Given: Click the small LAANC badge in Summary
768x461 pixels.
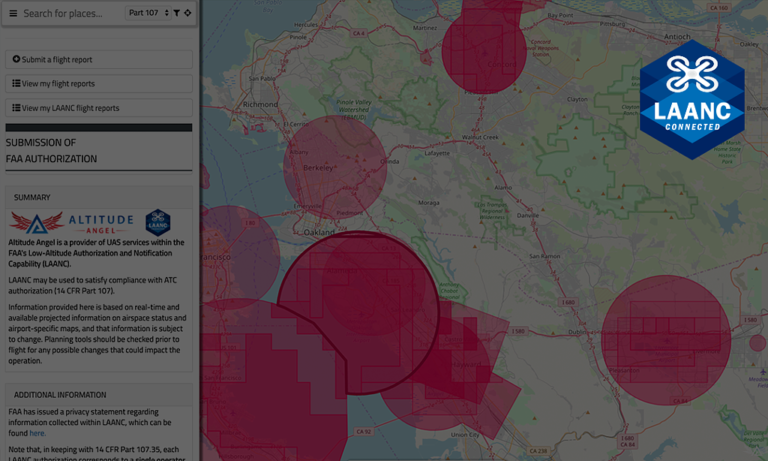Looking at the screenshot, I should click(x=158, y=222).
